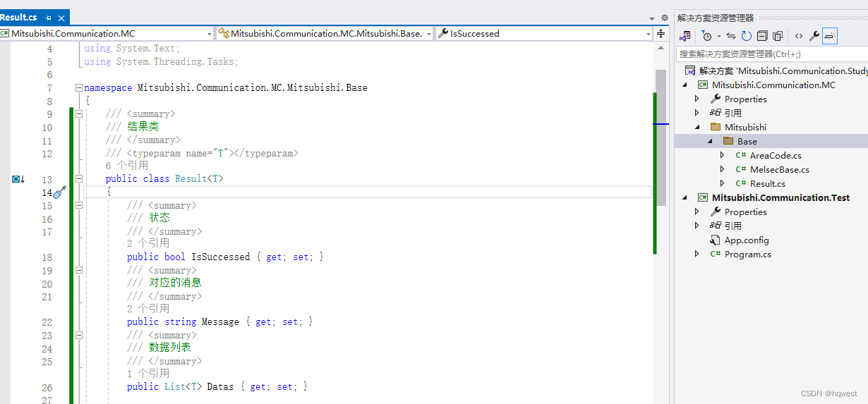Select the Mitsubishi folder
Screen dimensions: 868x404
pyautogui.click(x=745, y=127)
